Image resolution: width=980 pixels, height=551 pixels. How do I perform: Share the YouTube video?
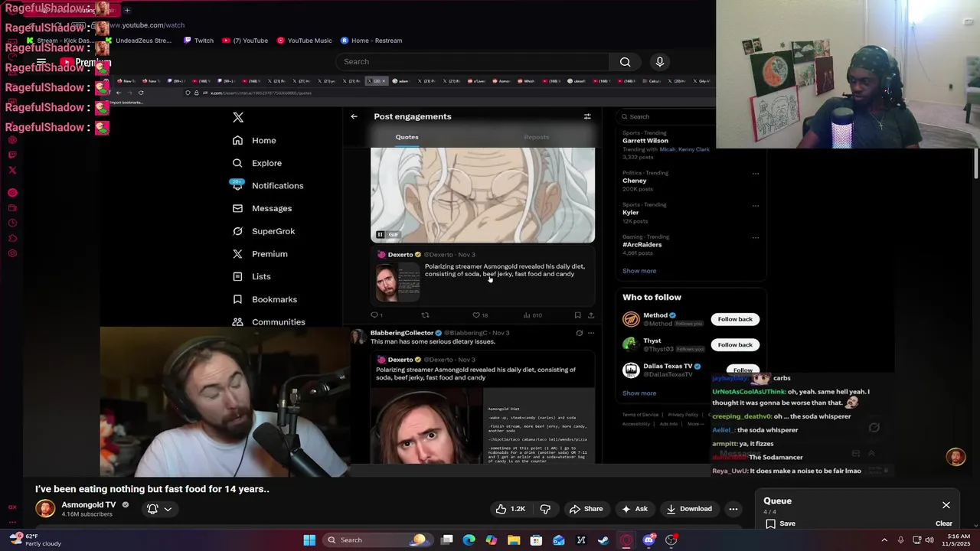click(x=586, y=509)
